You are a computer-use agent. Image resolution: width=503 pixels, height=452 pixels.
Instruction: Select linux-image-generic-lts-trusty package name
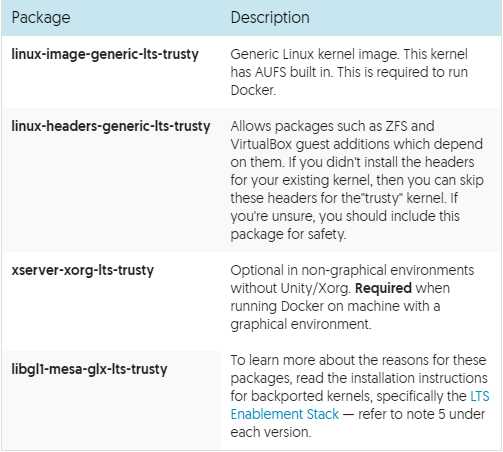pyautogui.click(x=105, y=54)
